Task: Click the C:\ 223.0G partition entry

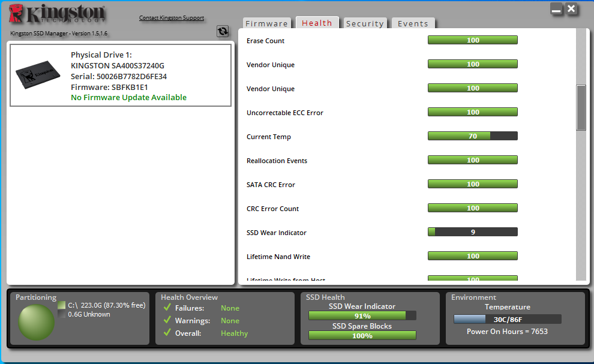Action: click(106, 305)
